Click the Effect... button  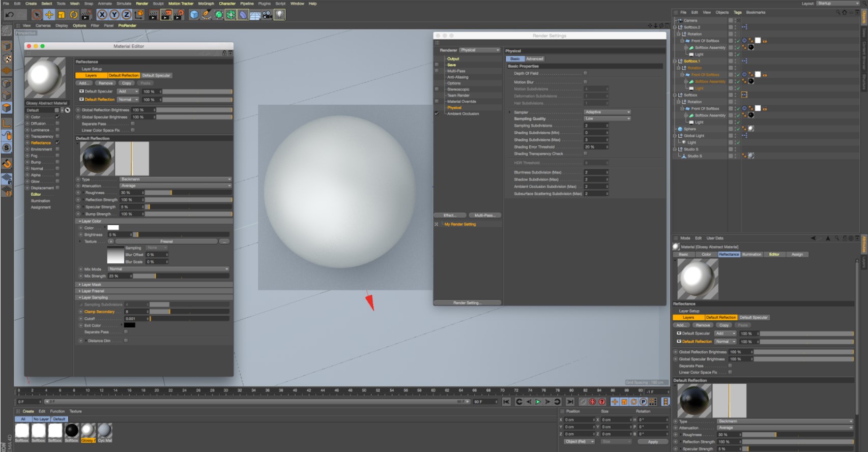(x=450, y=215)
